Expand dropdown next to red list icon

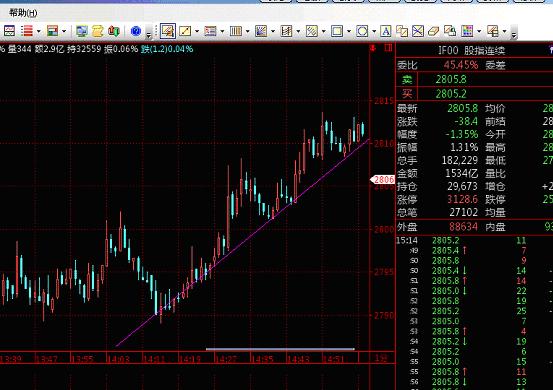point(38,31)
